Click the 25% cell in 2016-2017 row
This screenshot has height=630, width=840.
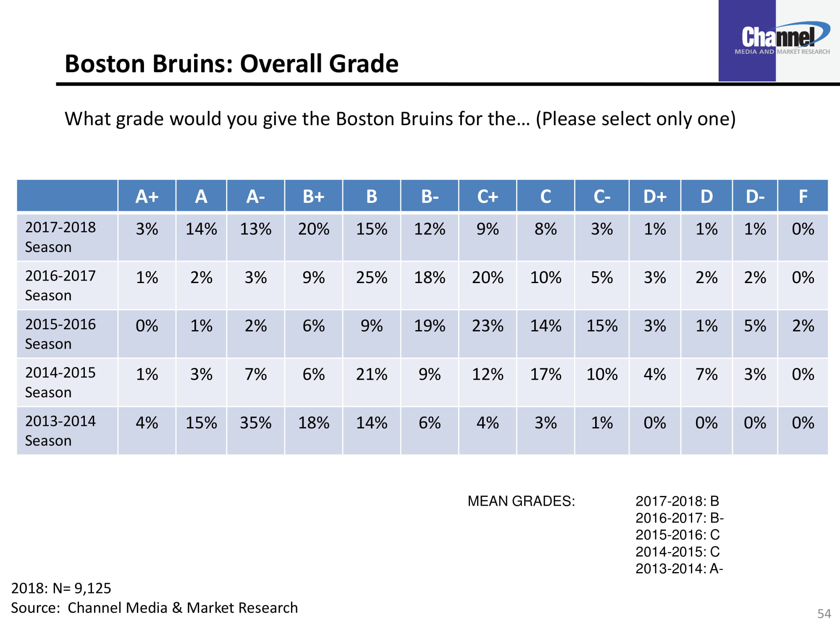coord(372,277)
